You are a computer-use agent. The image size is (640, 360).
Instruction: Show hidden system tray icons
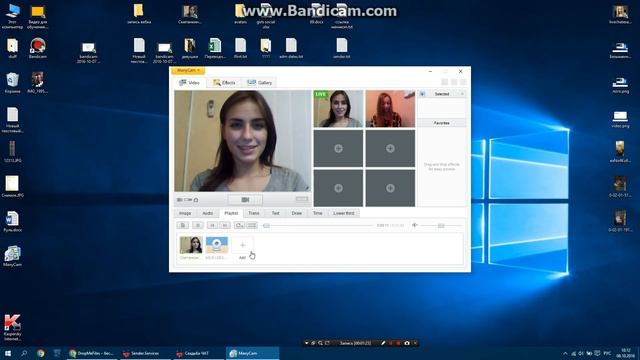[x=565, y=353]
